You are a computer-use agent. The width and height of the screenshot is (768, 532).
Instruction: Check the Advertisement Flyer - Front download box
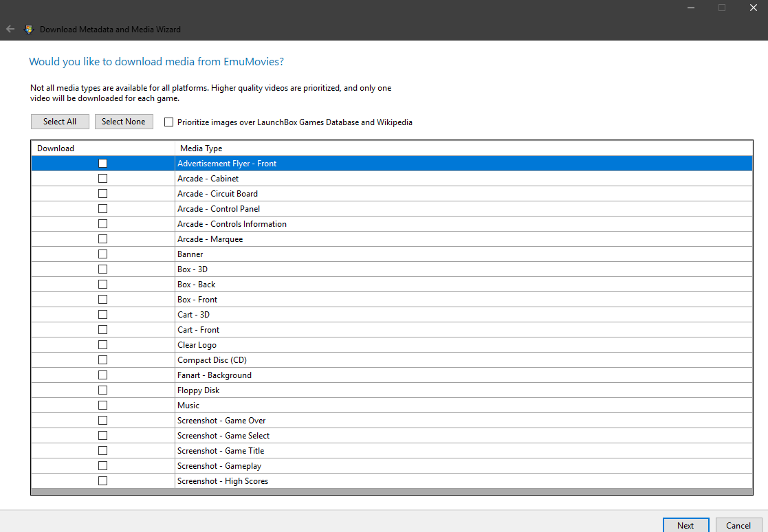point(103,164)
